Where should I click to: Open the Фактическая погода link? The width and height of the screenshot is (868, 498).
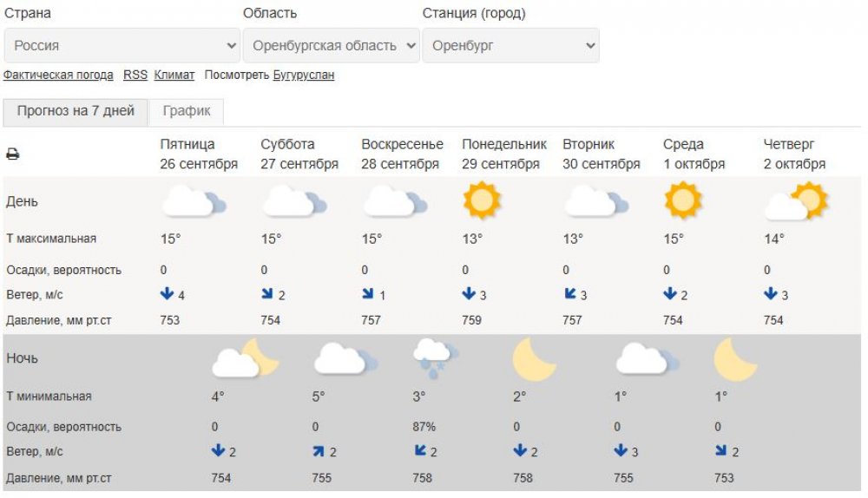pyautogui.click(x=58, y=75)
